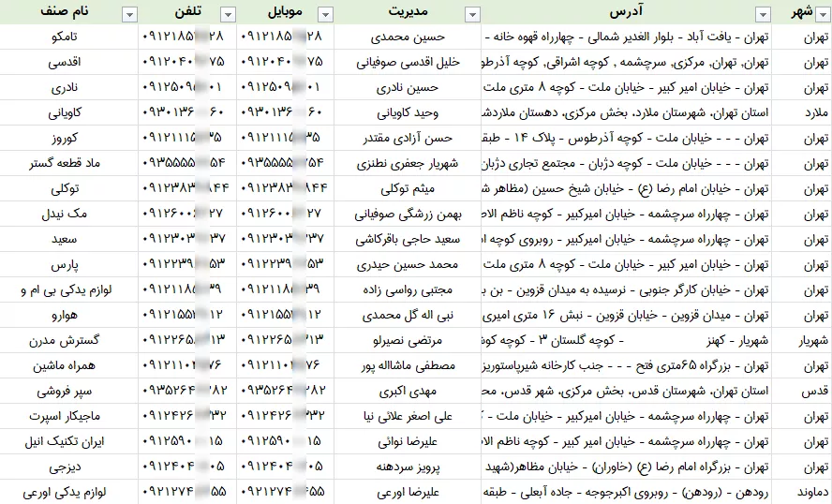Select manager cell مجتبی رواسی زاده
Image resolution: width=832 pixels, height=504 pixels.
click(408, 289)
